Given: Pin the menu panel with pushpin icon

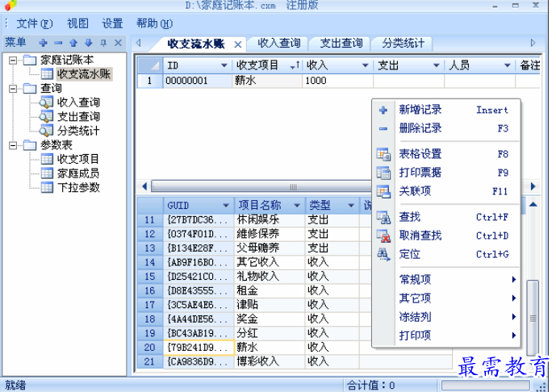Looking at the screenshot, I should 103,43.
